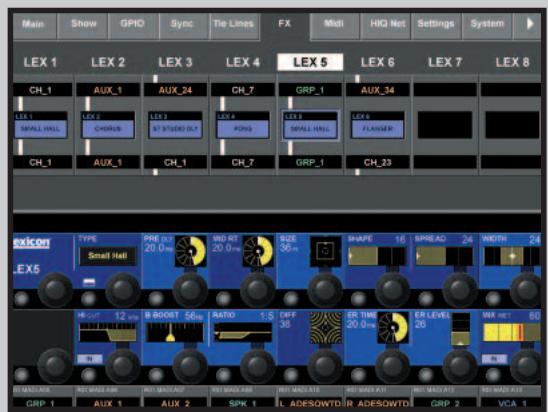Screen dimensions: 548x412
Task: Select the AUX 2 channel label
Action: tap(175, 403)
